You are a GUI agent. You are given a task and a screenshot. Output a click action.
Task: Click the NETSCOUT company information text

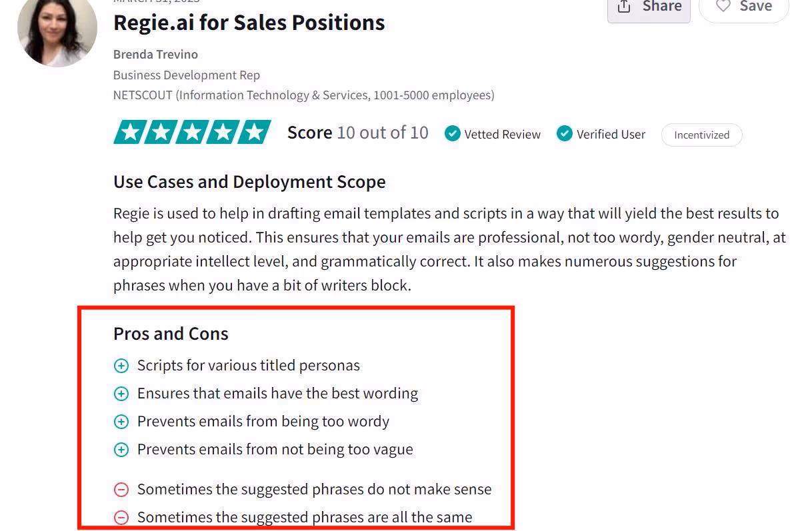[303, 95]
